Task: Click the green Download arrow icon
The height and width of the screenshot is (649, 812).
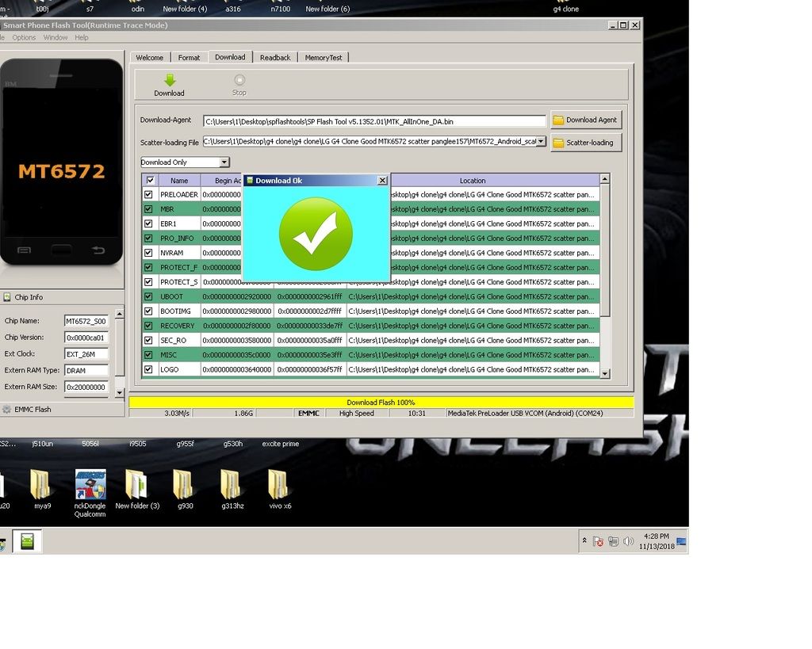Action: (169, 80)
